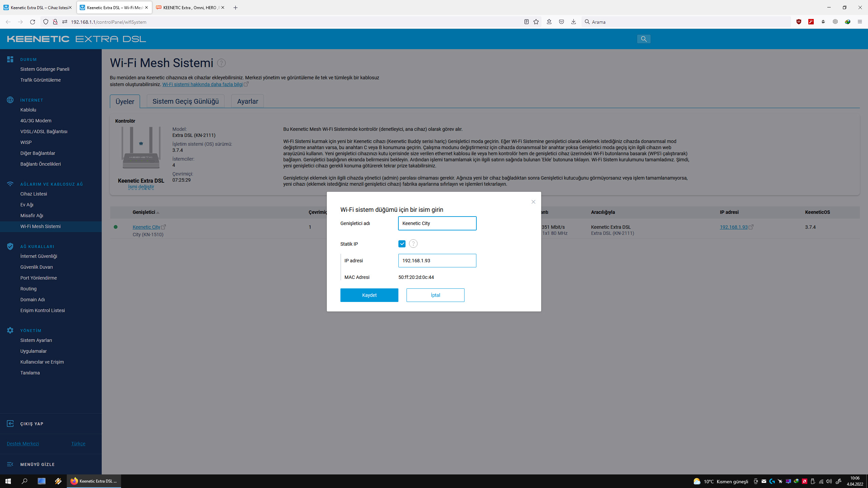This screenshot has height=488, width=868.
Task: Open Kullanıcılar ve Erişim in sidebar
Action: pos(42,362)
